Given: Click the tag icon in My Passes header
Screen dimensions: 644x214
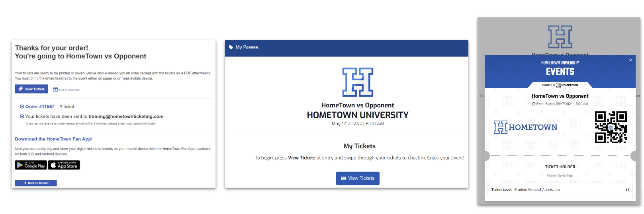Looking at the screenshot, I should (x=231, y=47).
